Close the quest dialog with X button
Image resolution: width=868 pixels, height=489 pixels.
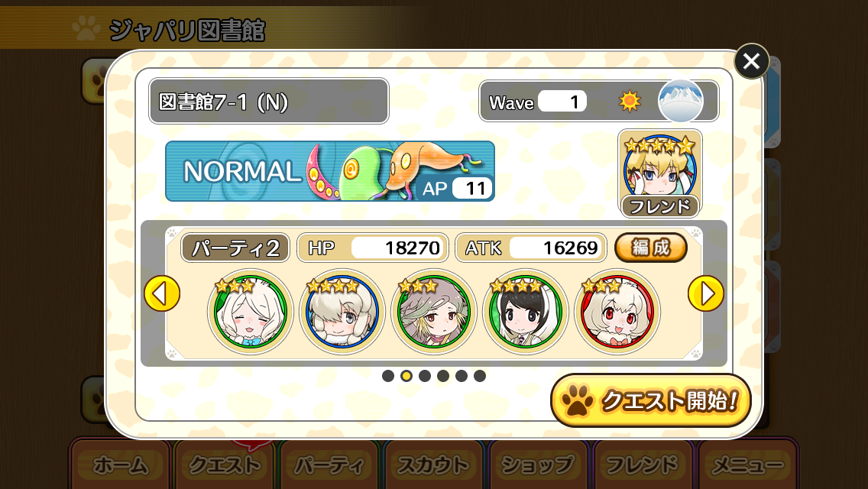point(751,61)
